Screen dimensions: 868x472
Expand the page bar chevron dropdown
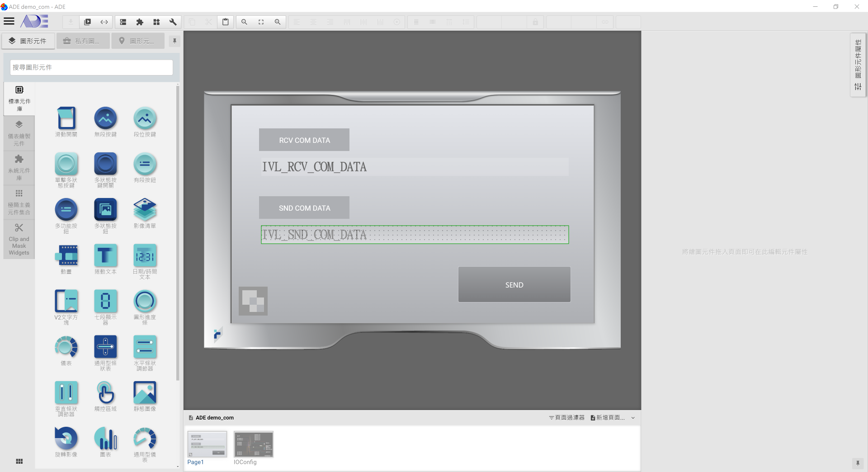point(633,418)
